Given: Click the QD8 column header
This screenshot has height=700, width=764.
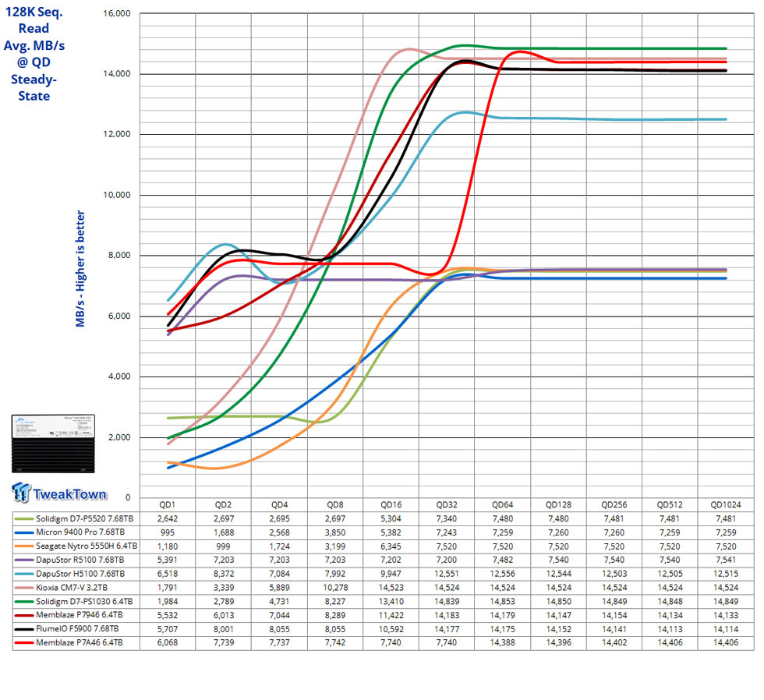Looking at the screenshot, I should pos(335,504).
